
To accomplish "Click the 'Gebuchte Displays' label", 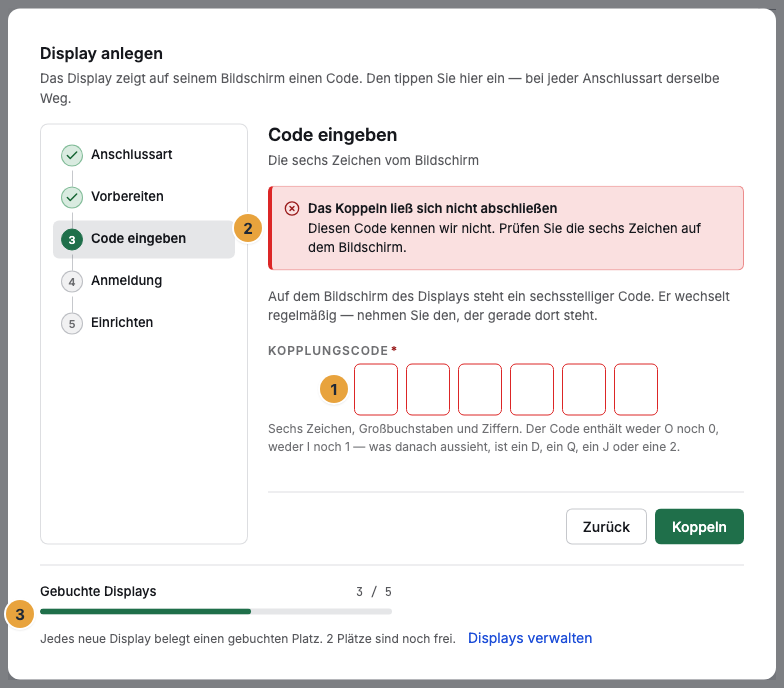I will pyautogui.click(x=98, y=592).
